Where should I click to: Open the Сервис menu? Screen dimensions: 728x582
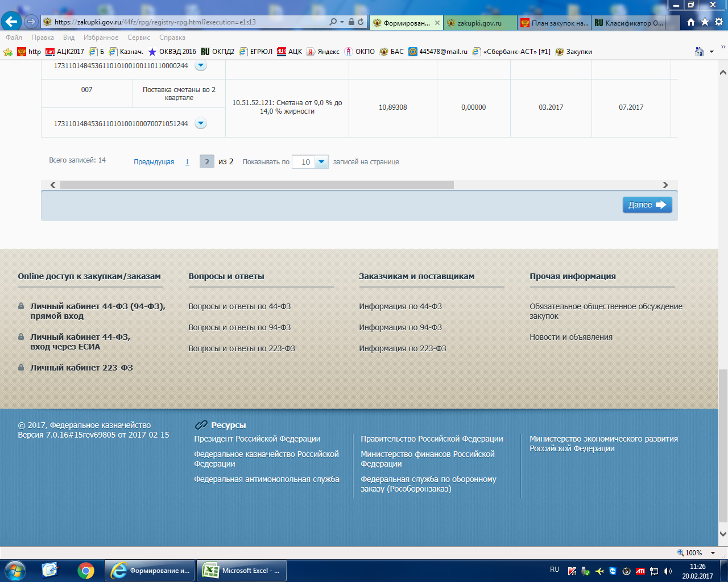(139, 38)
